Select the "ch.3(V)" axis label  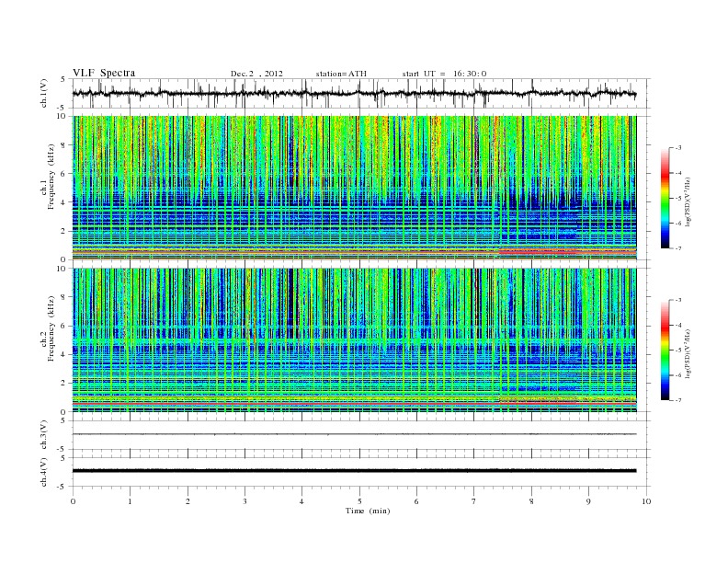44,435
